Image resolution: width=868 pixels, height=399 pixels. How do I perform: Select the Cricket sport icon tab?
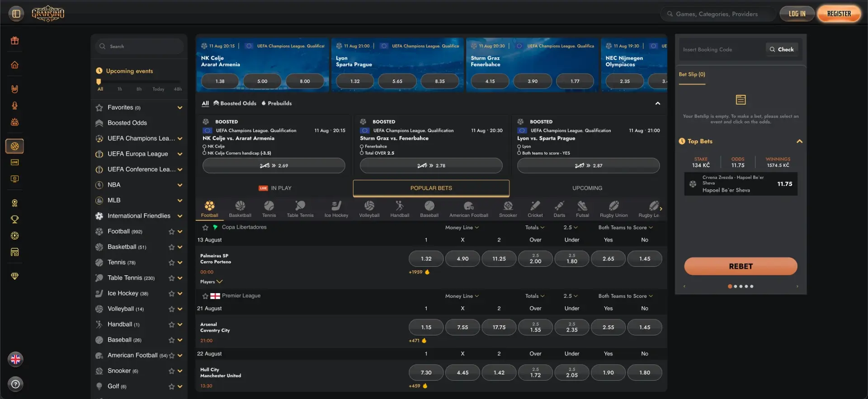pyautogui.click(x=535, y=209)
